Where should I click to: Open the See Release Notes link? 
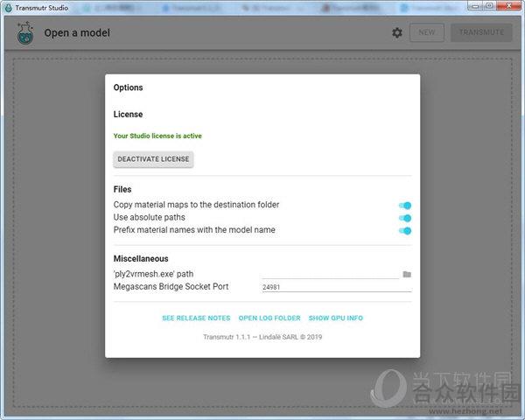196,318
